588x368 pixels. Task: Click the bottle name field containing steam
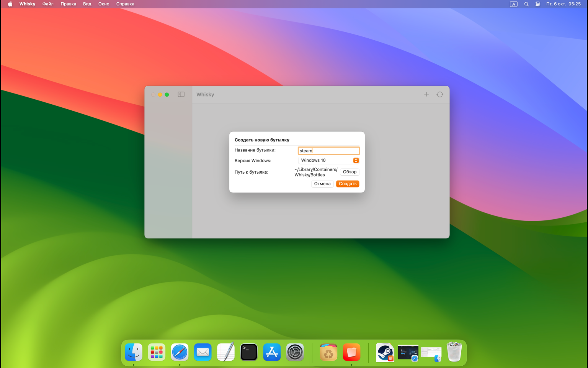pyautogui.click(x=328, y=151)
